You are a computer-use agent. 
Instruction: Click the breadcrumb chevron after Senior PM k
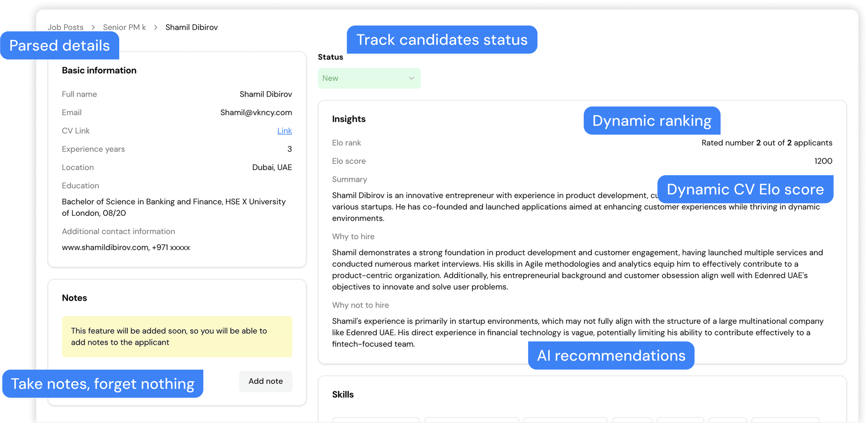156,27
